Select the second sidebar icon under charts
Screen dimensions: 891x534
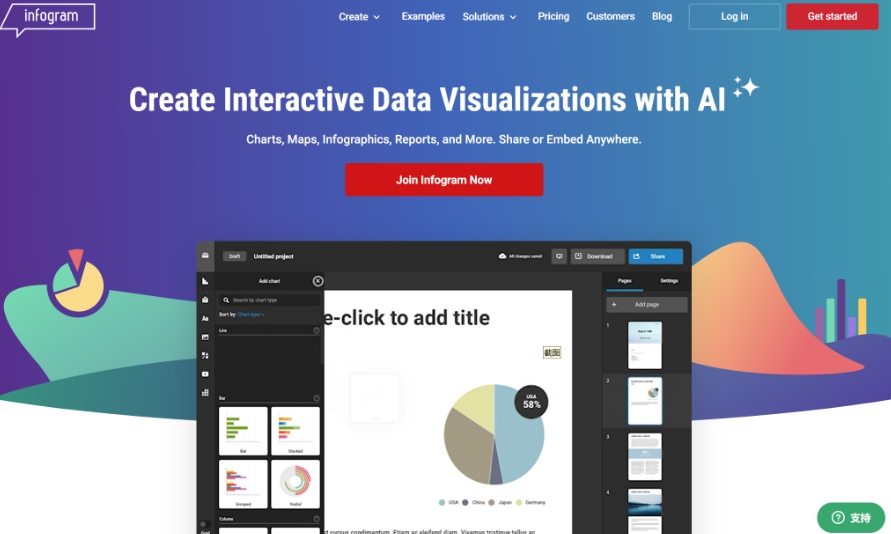[x=205, y=300]
